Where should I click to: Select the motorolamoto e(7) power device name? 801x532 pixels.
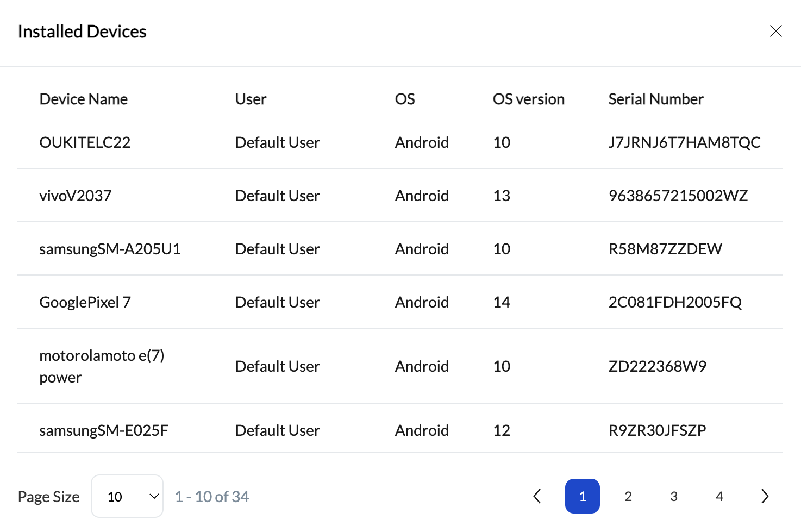102,366
